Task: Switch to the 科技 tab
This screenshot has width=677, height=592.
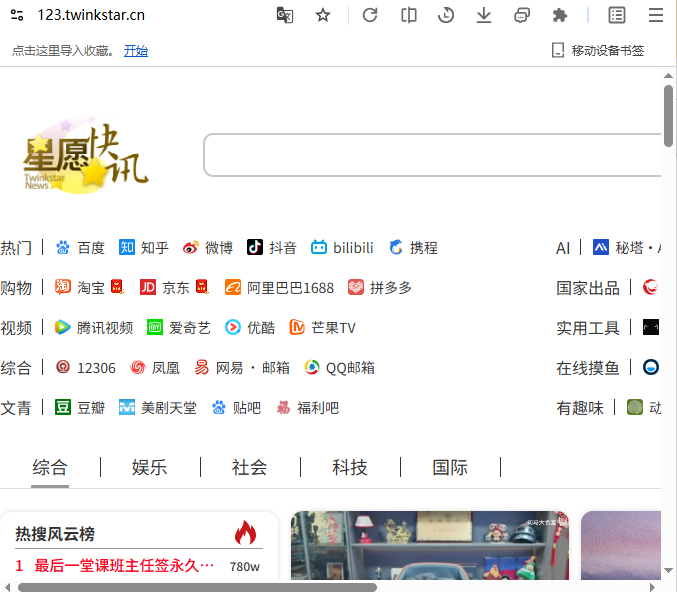Action: tap(350, 468)
